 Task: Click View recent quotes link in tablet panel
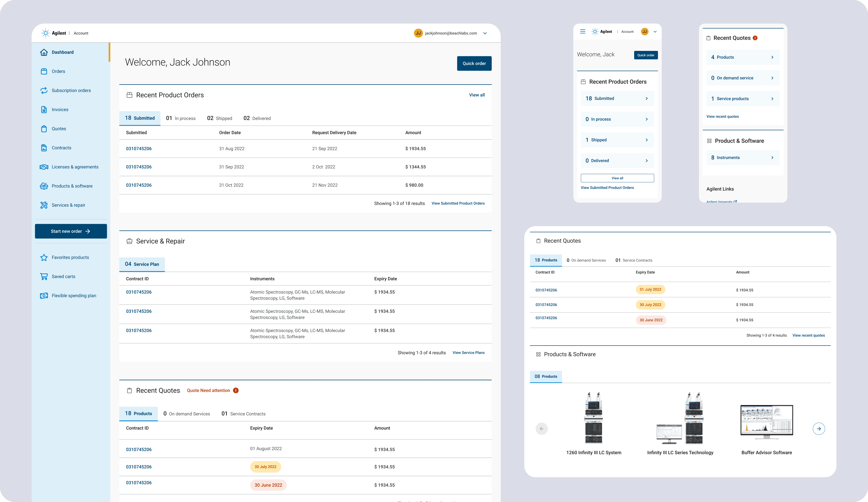pyautogui.click(x=808, y=335)
